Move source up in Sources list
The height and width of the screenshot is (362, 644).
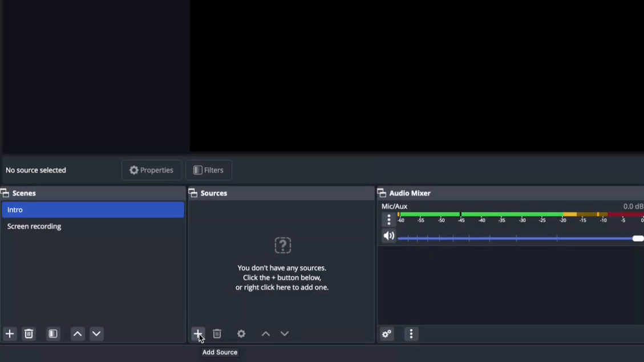tap(265, 333)
